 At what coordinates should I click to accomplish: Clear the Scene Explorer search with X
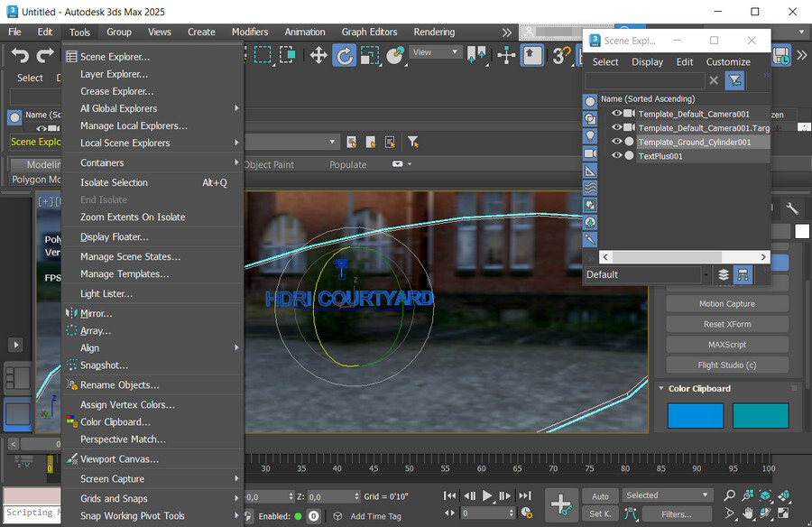714,80
